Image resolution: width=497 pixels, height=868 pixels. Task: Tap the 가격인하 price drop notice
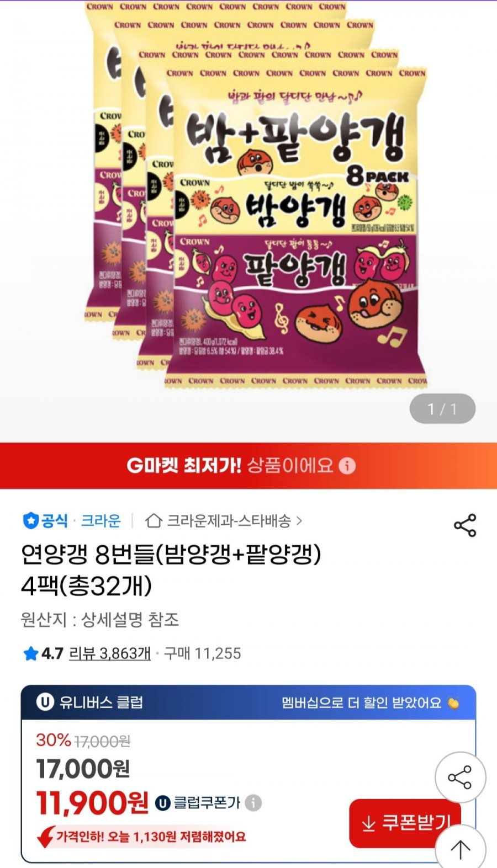[142, 837]
